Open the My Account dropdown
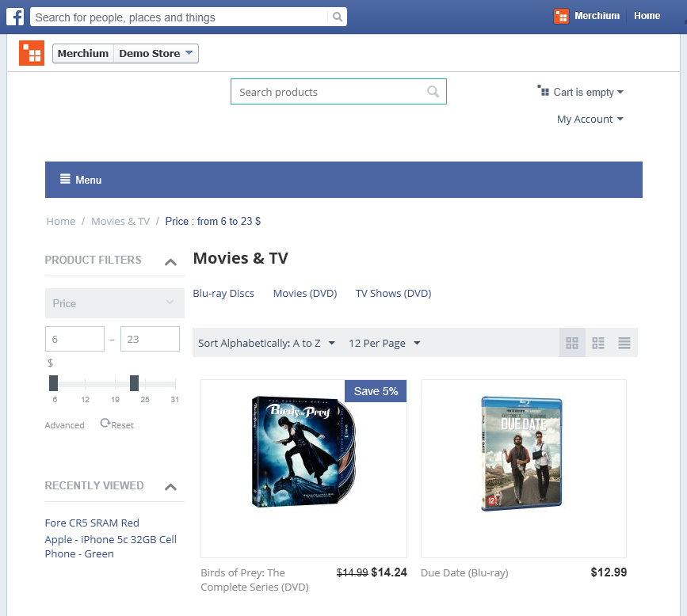This screenshot has height=616, width=687. click(x=590, y=119)
